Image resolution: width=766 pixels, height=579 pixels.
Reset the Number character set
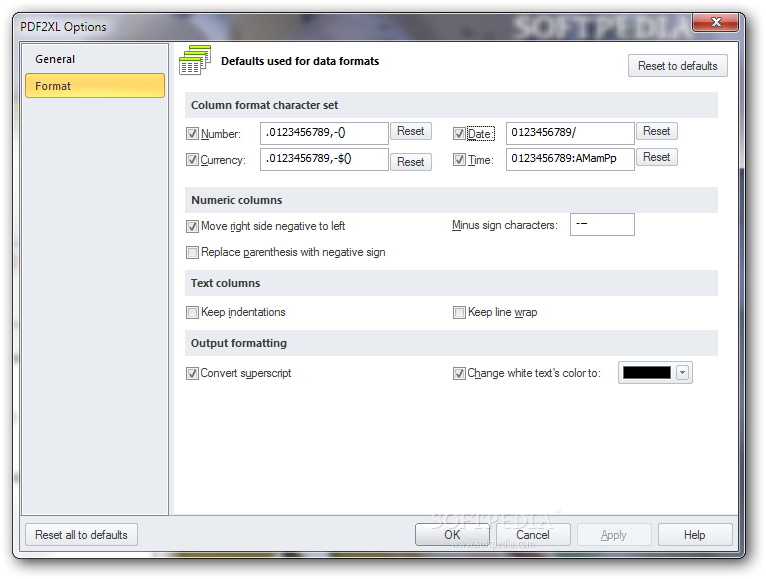(x=410, y=131)
